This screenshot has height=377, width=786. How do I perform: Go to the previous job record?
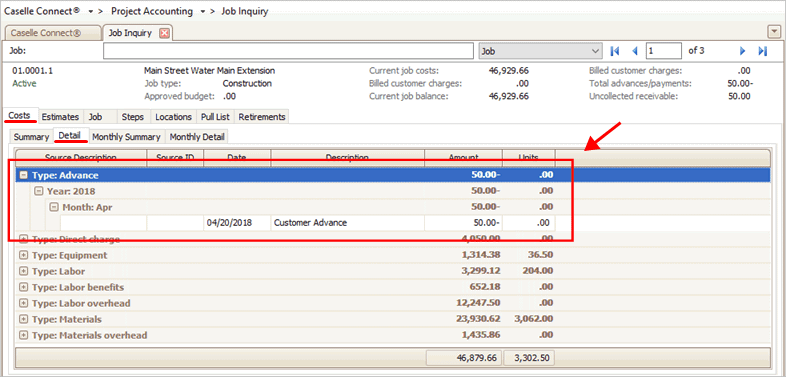point(634,51)
